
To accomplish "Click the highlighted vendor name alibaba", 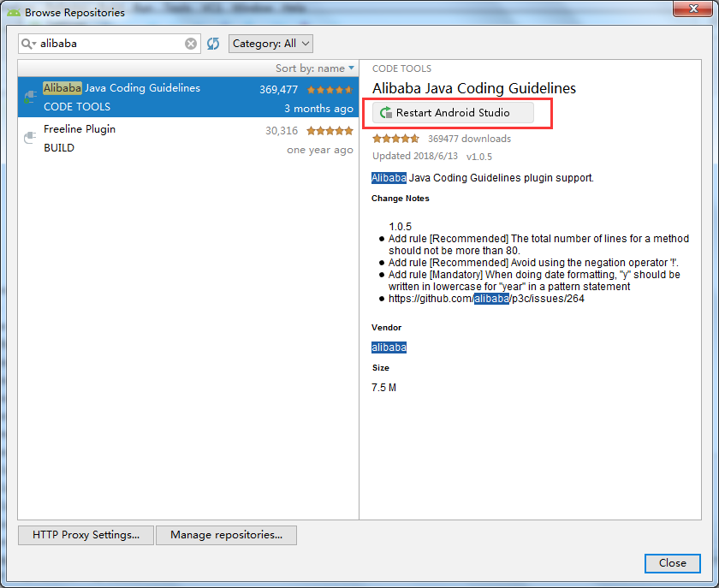I will [389, 347].
